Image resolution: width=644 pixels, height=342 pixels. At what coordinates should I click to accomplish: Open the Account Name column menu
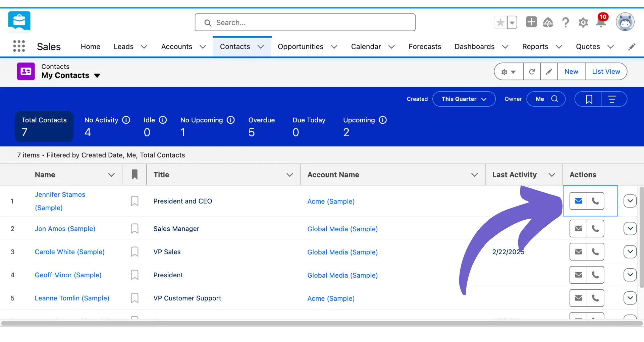click(x=474, y=175)
